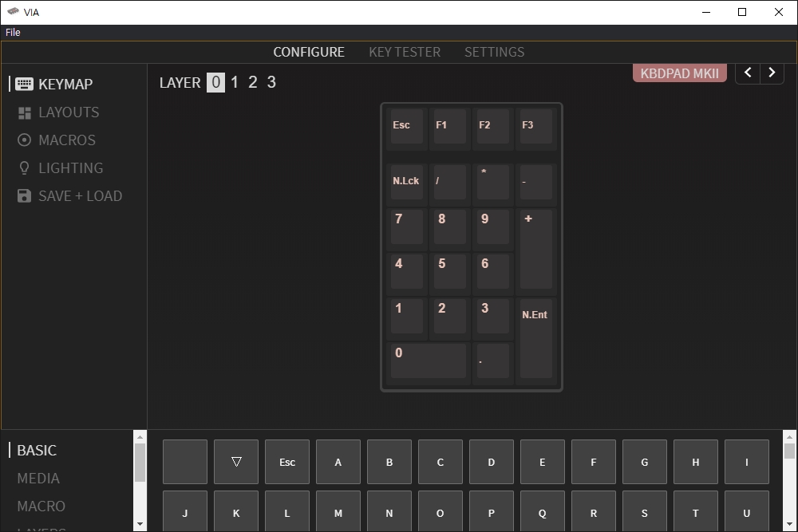Select the F2 key on the numpad
The image size is (798, 532).
point(492,127)
